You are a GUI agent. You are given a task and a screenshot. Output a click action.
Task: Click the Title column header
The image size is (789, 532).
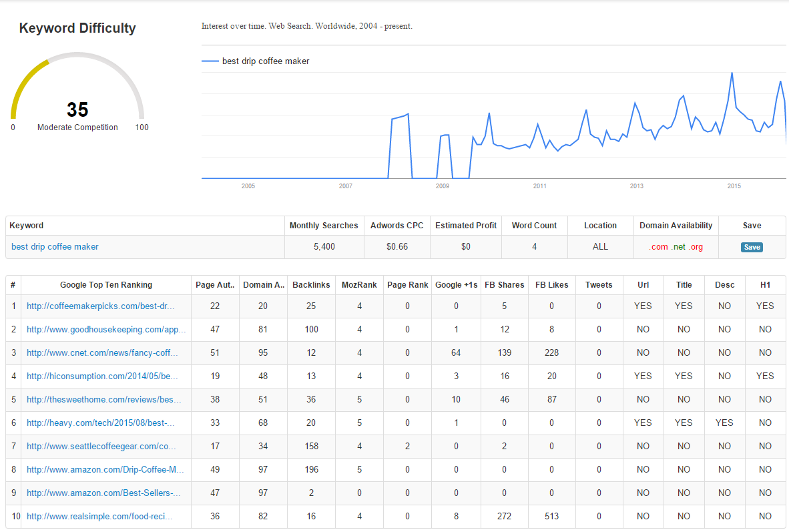point(684,285)
